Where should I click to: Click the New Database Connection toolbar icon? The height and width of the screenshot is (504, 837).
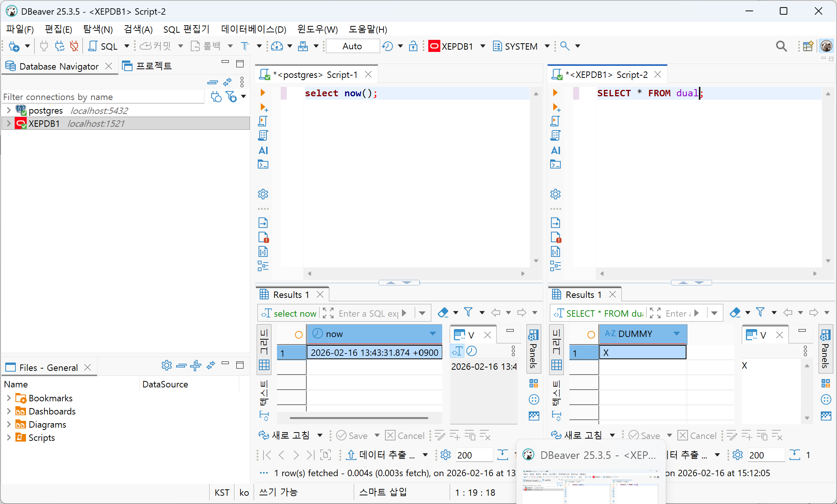pos(14,46)
